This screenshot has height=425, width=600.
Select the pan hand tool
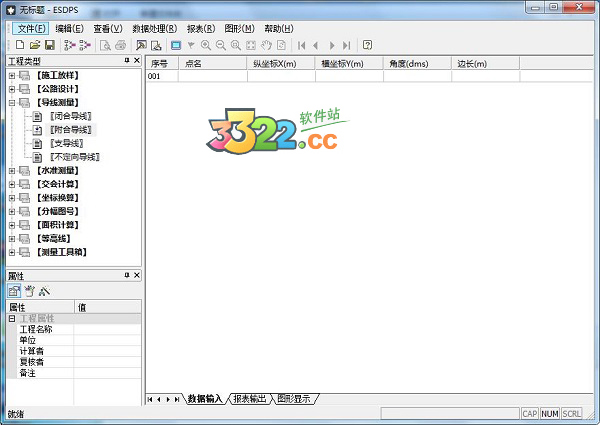point(266,45)
